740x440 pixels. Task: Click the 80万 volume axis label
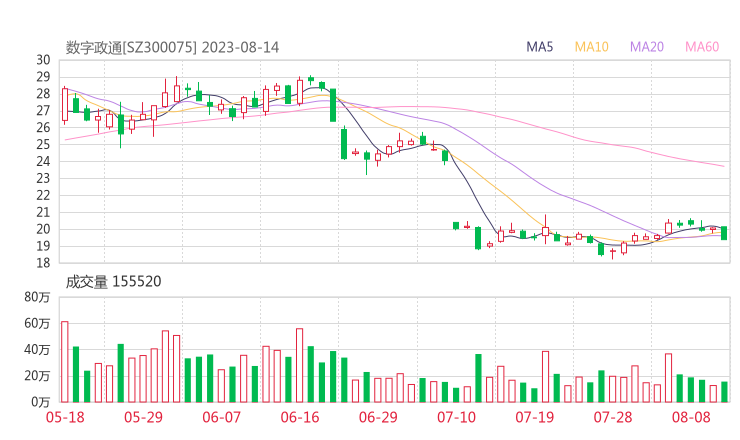click(x=37, y=297)
